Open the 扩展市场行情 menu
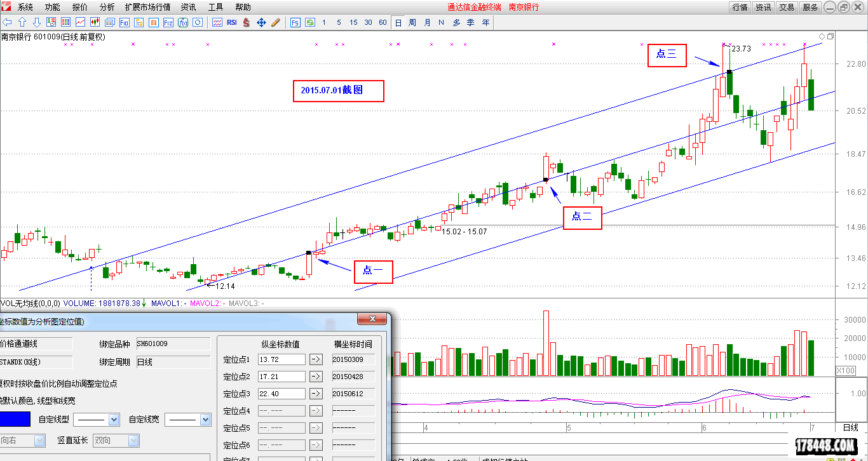Viewport: 868px width, 461px height. click(x=147, y=7)
